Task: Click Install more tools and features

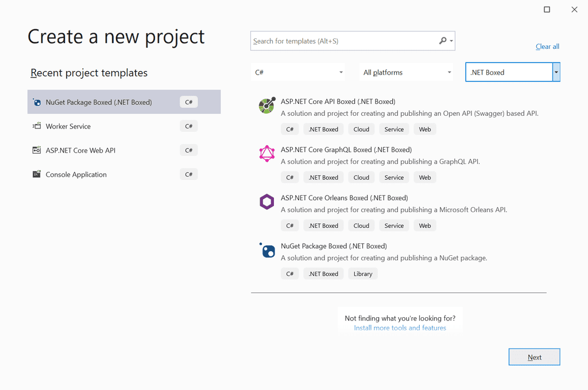Action: pyautogui.click(x=400, y=327)
